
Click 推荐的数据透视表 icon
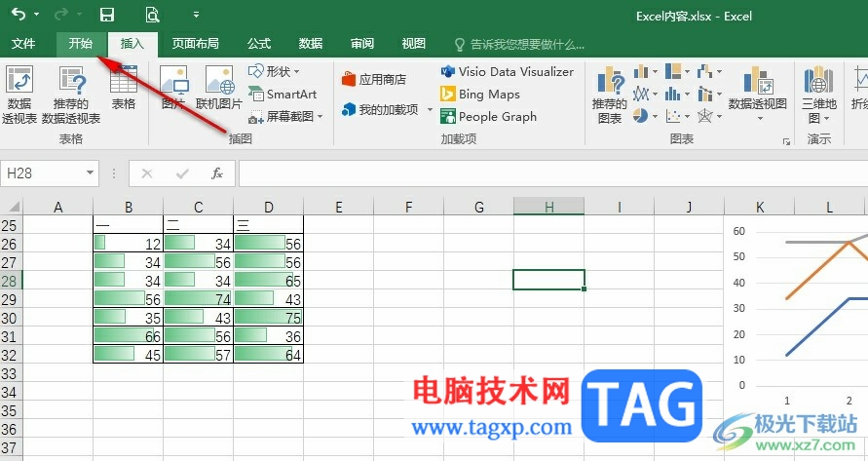point(71,95)
